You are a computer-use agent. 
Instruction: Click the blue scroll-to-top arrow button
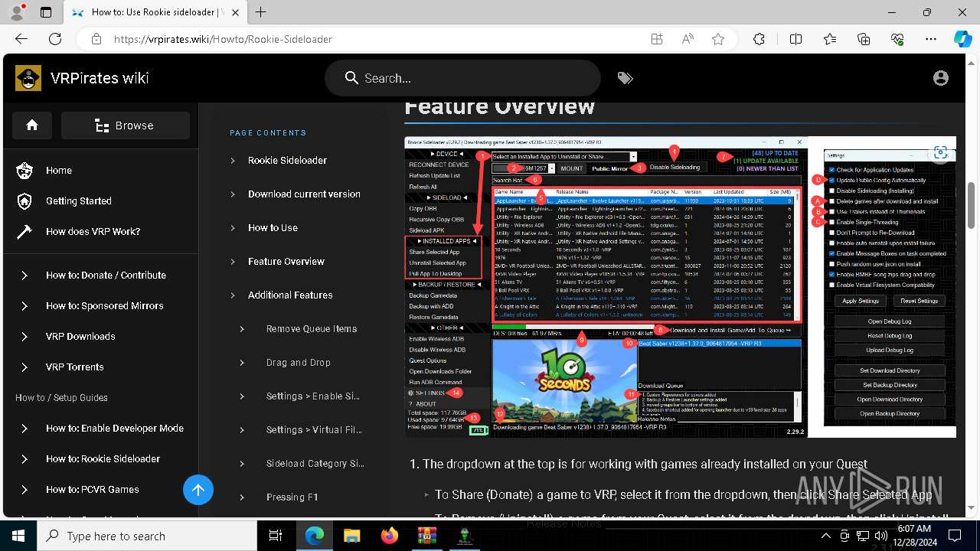tap(198, 490)
